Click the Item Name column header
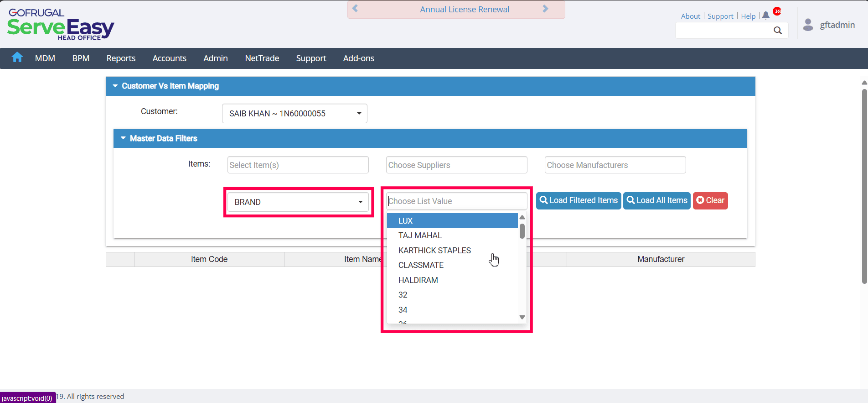 [363, 259]
